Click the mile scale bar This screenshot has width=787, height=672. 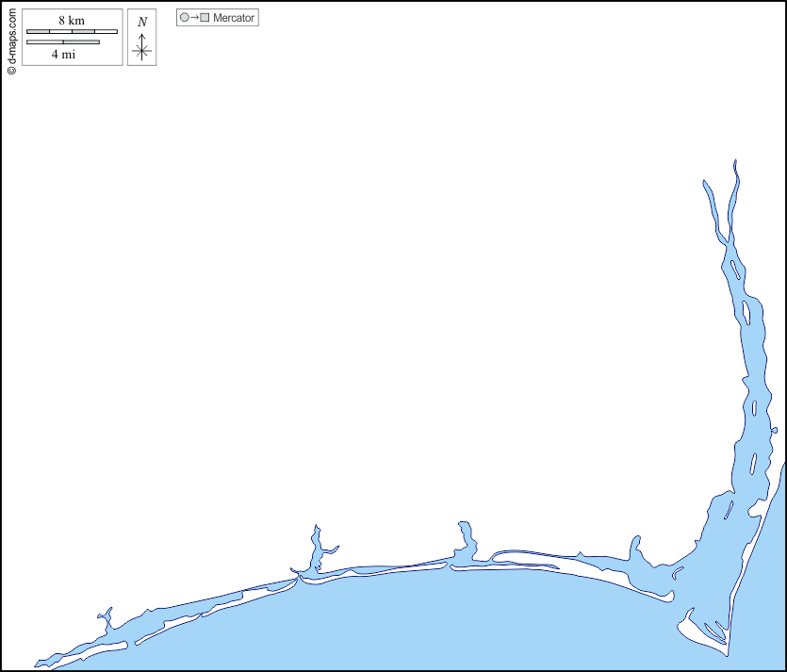click(x=63, y=42)
